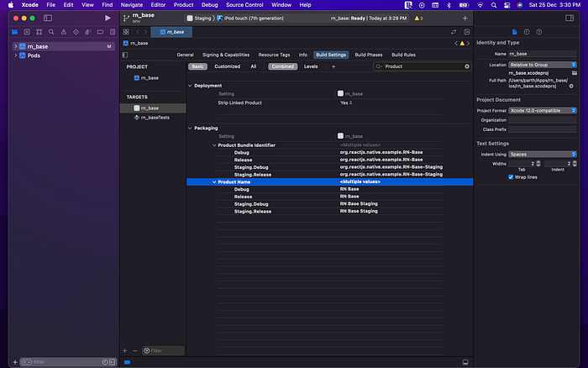Expand the Pods project in navigator
The height and width of the screenshot is (368, 588).
pos(15,55)
